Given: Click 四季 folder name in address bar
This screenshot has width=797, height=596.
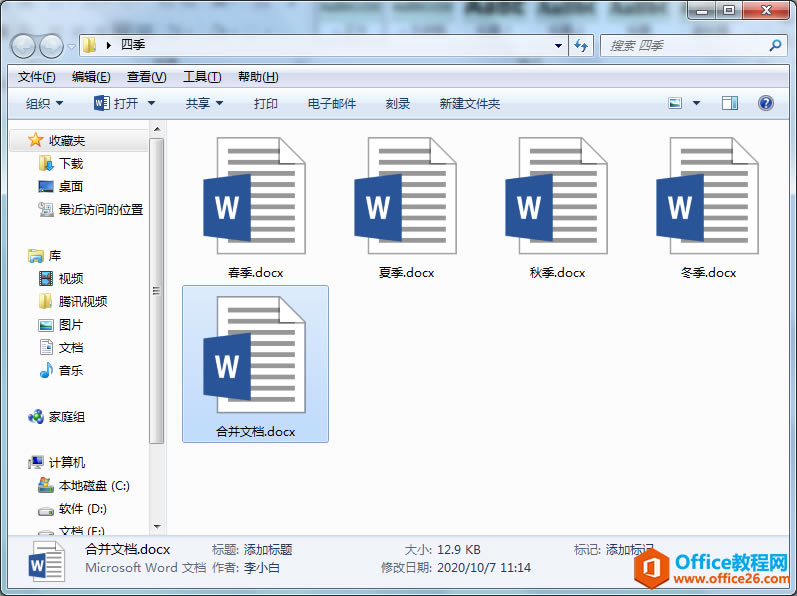Looking at the screenshot, I should [133, 45].
